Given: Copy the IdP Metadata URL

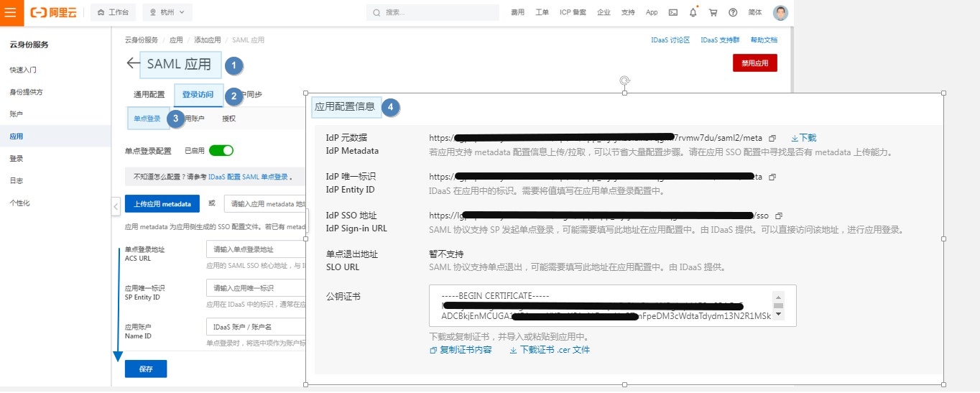Looking at the screenshot, I should [x=772, y=138].
